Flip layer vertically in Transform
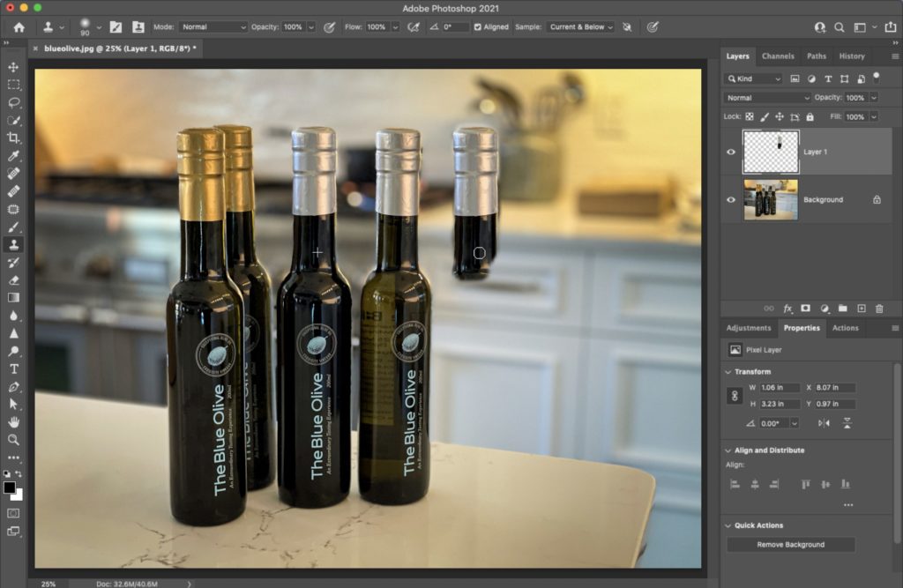 pos(847,423)
